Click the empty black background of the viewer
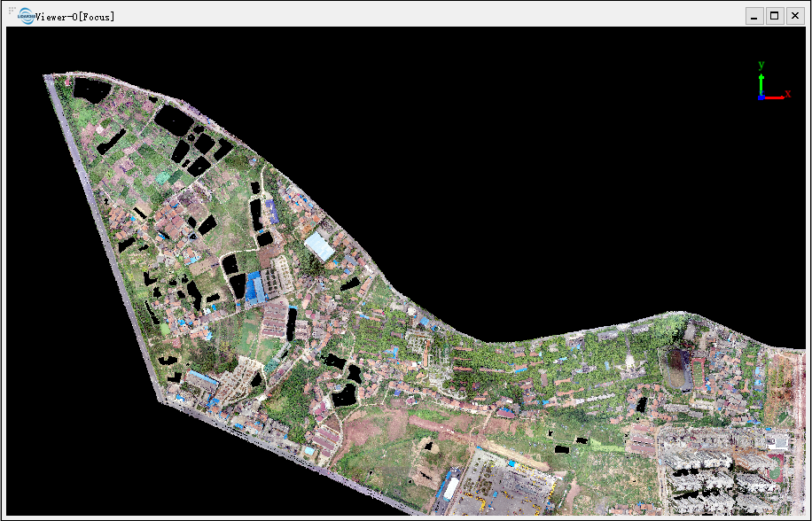 tap(518, 155)
